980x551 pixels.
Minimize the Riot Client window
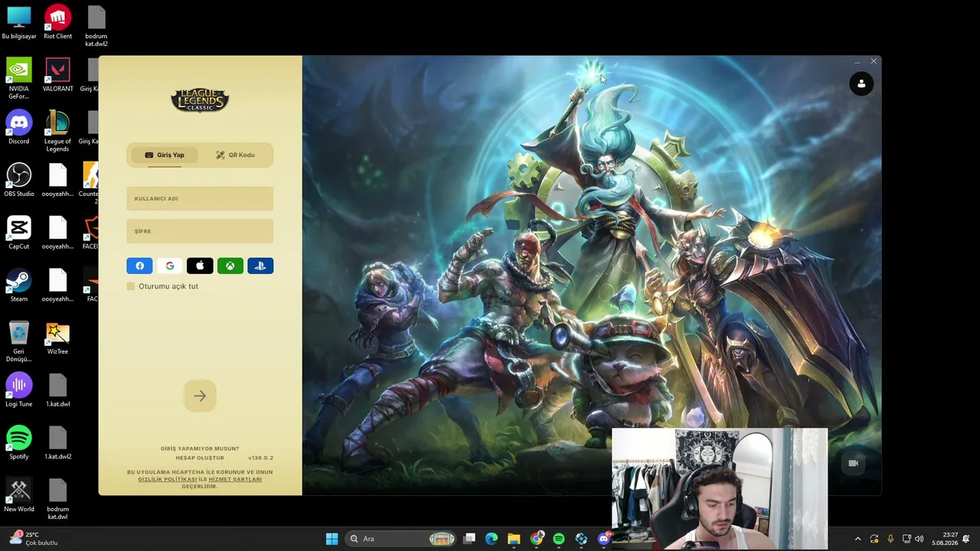[x=857, y=61]
